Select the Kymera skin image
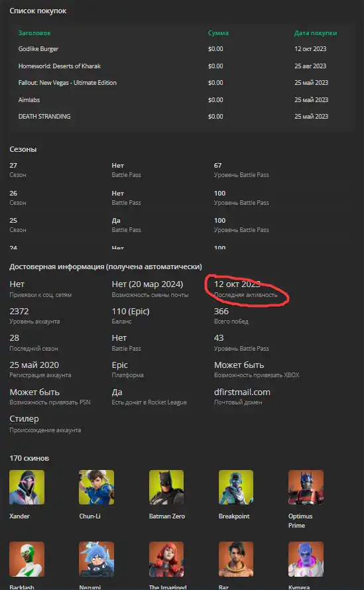This screenshot has height=590, width=364. pos(306,559)
